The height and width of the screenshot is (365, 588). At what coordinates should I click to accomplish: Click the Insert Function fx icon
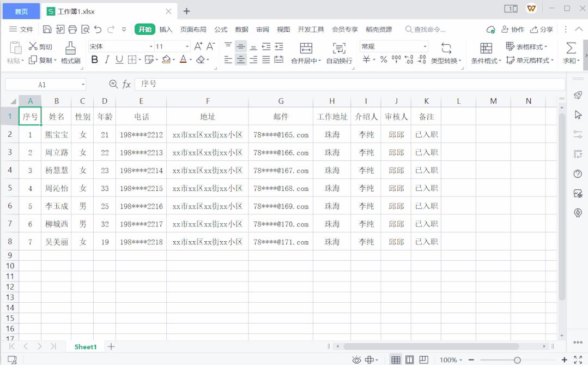coord(127,85)
